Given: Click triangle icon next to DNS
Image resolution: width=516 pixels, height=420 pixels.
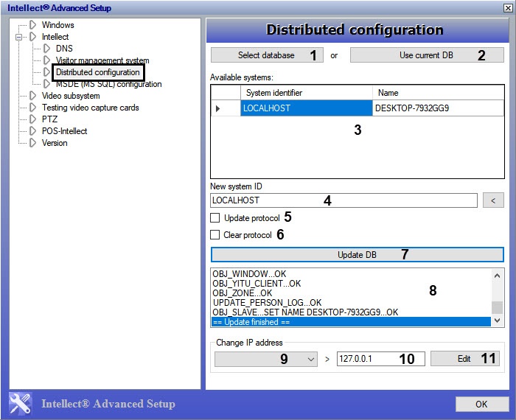Looking at the screenshot, I should pos(46,49).
